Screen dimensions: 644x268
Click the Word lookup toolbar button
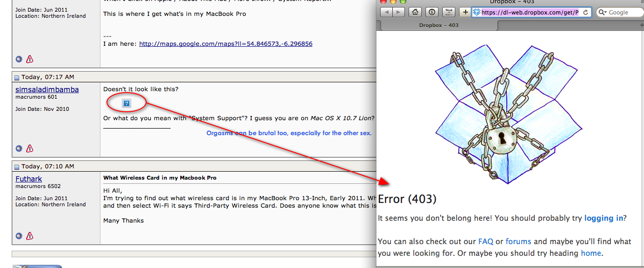pyautogui.click(x=449, y=12)
